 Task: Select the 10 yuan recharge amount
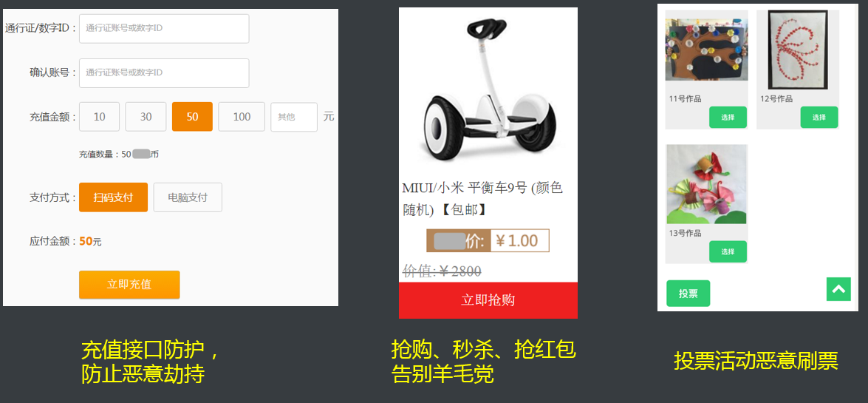[100, 117]
